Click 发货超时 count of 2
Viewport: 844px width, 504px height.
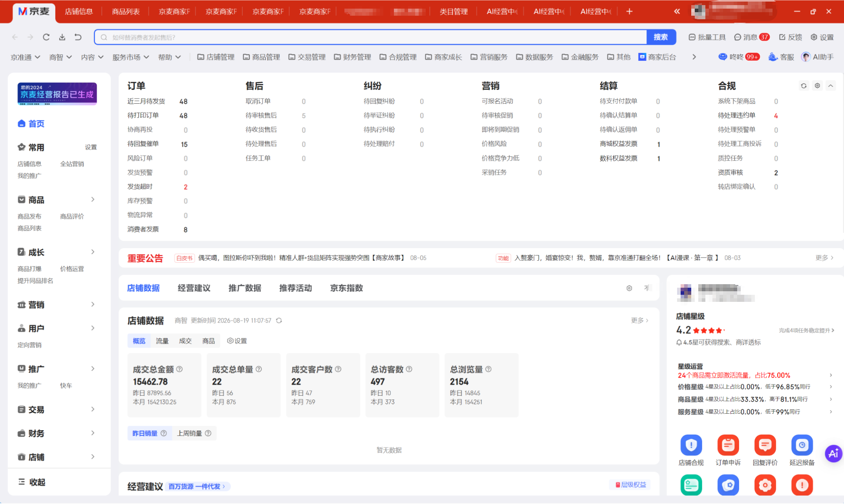[x=185, y=187]
